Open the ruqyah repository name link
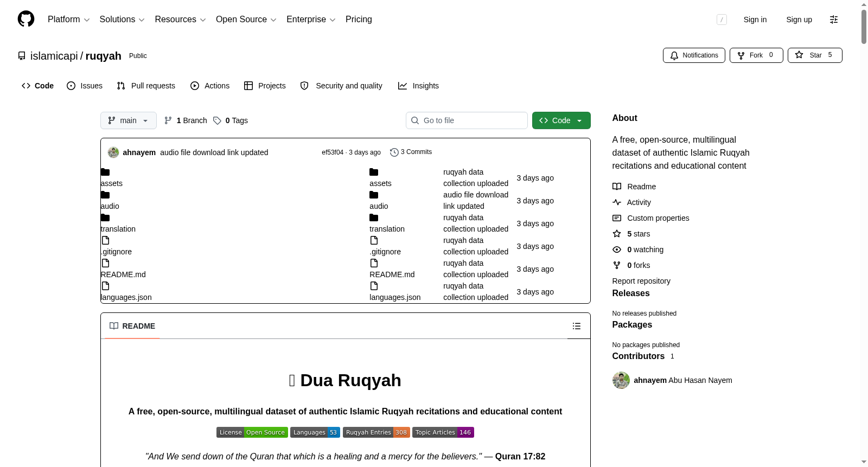 [104, 56]
